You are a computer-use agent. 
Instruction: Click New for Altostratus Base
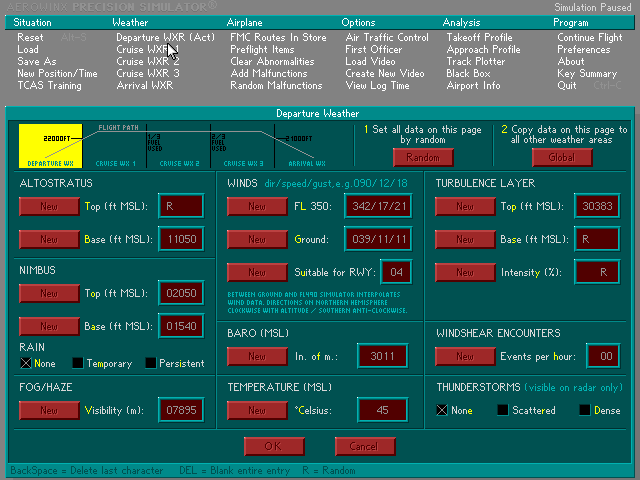point(49,239)
